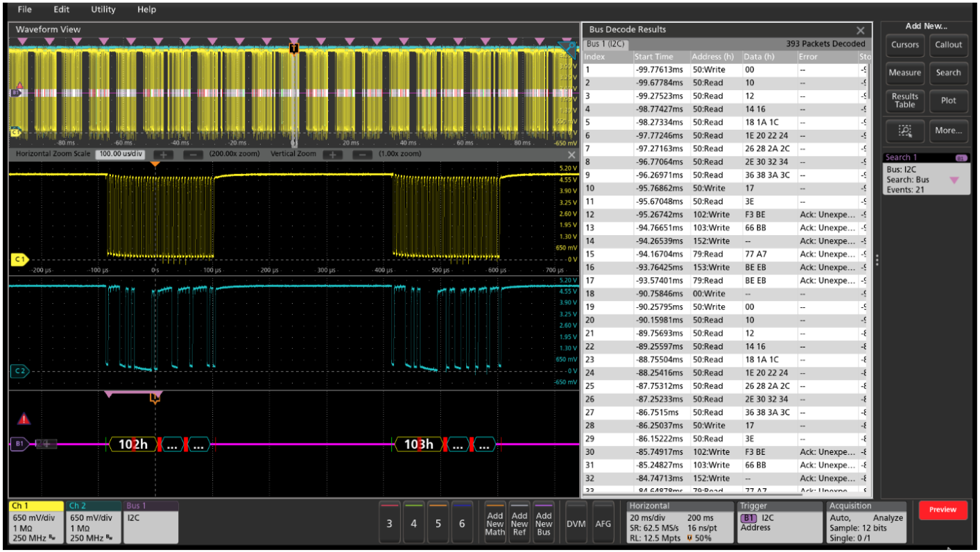Image resolution: width=980 pixels, height=552 pixels.
Task: Open the AFG function generator
Action: pos(603,524)
